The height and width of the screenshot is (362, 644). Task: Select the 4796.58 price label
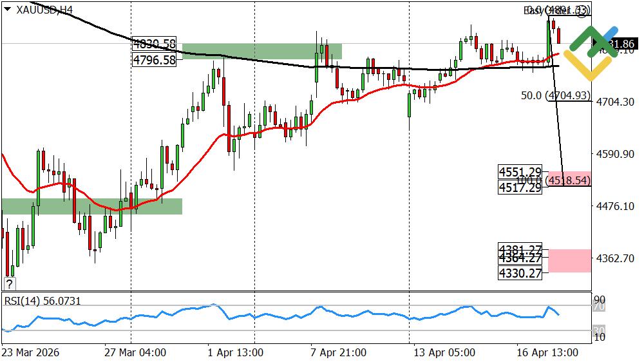pyautogui.click(x=154, y=60)
